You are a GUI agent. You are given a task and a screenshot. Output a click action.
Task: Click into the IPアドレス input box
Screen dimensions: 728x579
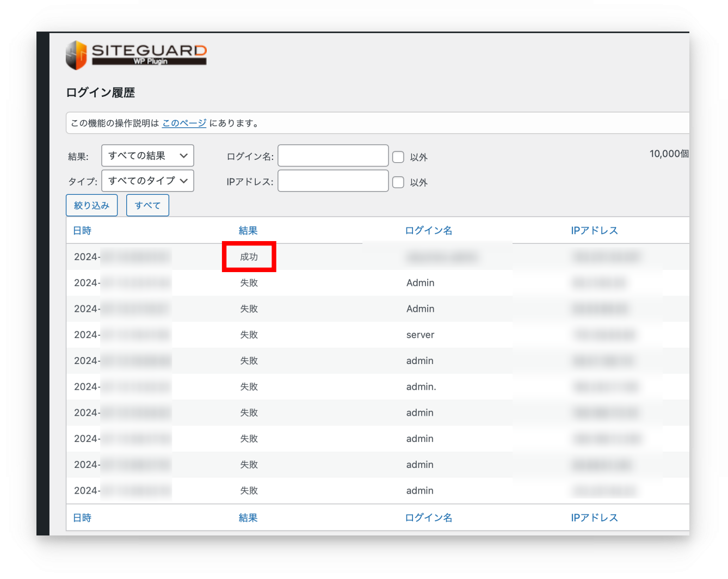click(333, 181)
